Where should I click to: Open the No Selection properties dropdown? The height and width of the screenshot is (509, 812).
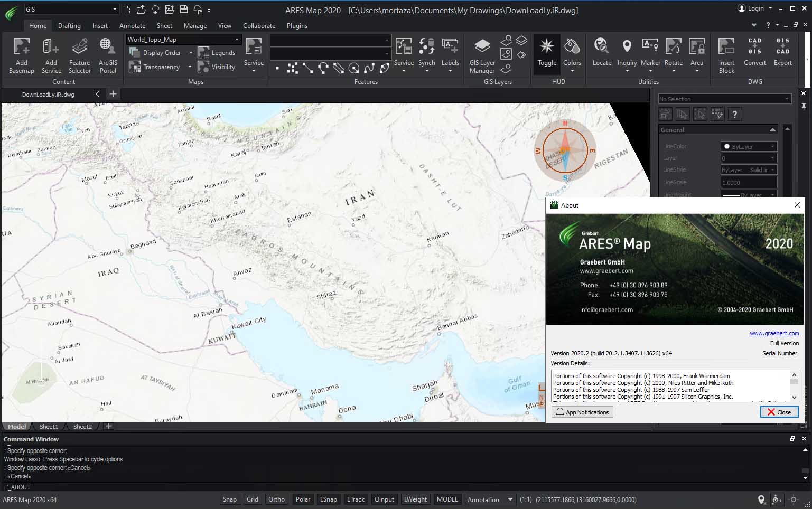pyautogui.click(x=724, y=99)
